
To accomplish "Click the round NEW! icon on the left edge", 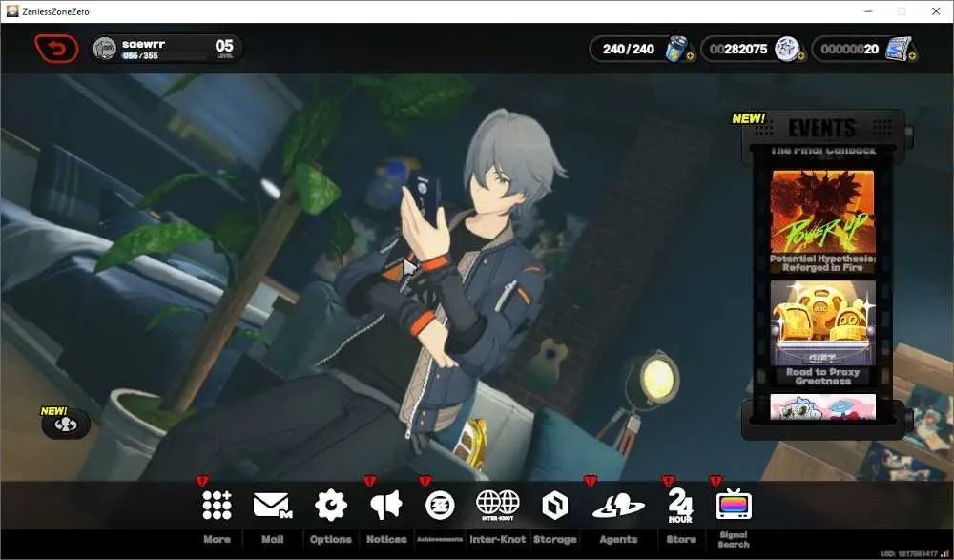I will click(x=66, y=425).
